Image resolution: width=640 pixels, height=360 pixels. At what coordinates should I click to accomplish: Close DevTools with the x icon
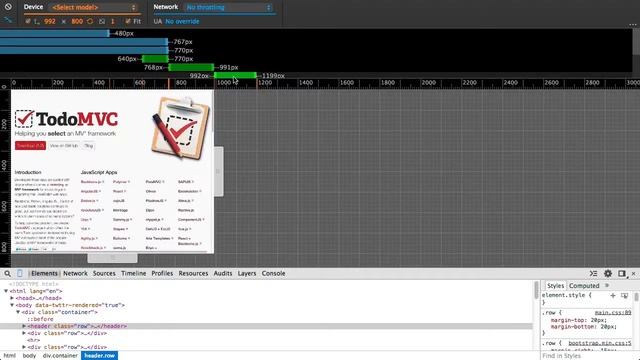coord(633,273)
